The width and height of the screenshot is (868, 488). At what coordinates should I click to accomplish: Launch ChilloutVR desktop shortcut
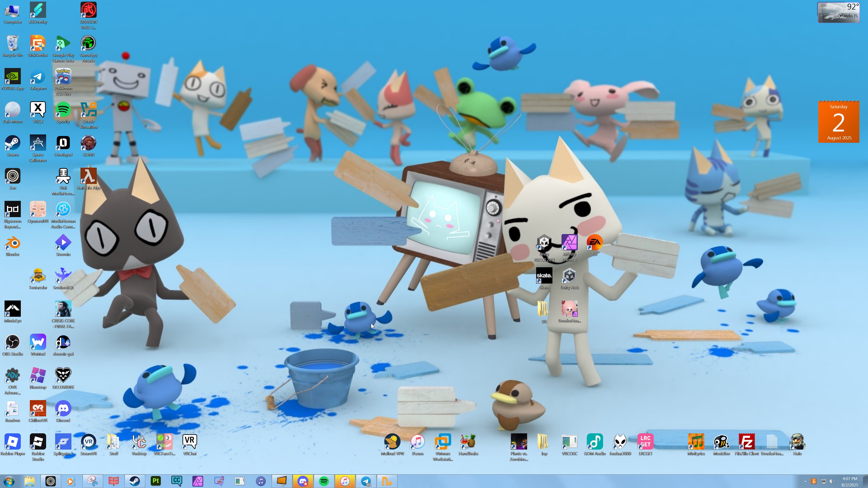(x=38, y=412)
